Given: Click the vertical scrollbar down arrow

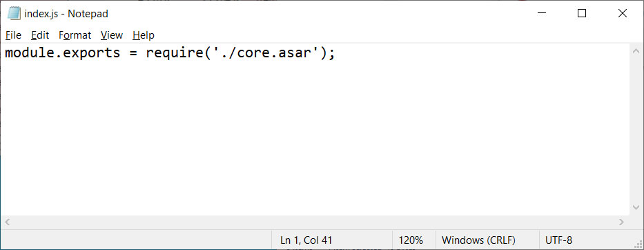Looking at the screenshot, I should (636, 208).
